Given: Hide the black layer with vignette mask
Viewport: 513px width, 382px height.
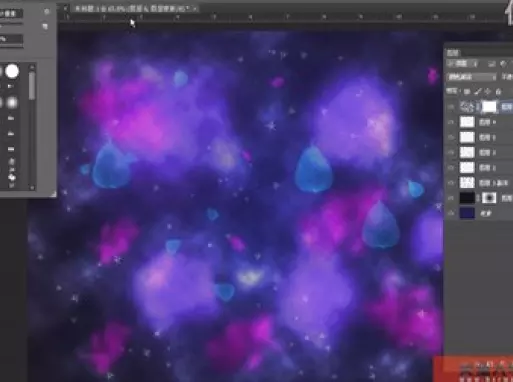Looking at the screenshot, I should coord(451,198).
